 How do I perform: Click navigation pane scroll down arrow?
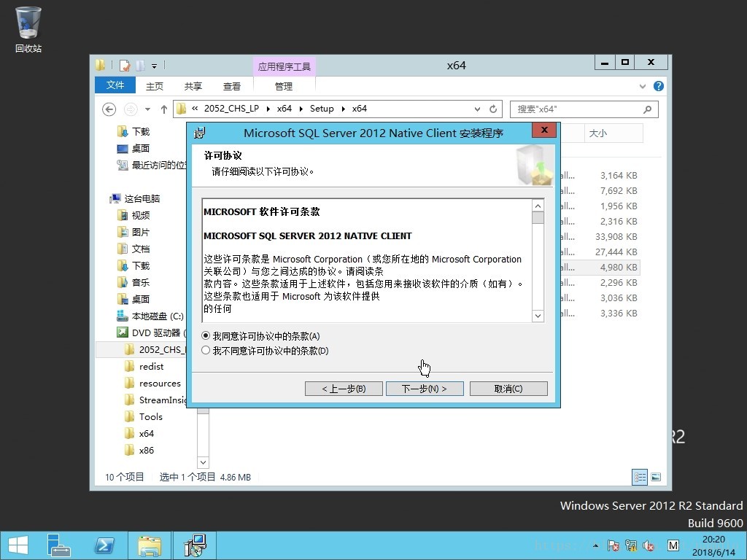click(203, 462)
